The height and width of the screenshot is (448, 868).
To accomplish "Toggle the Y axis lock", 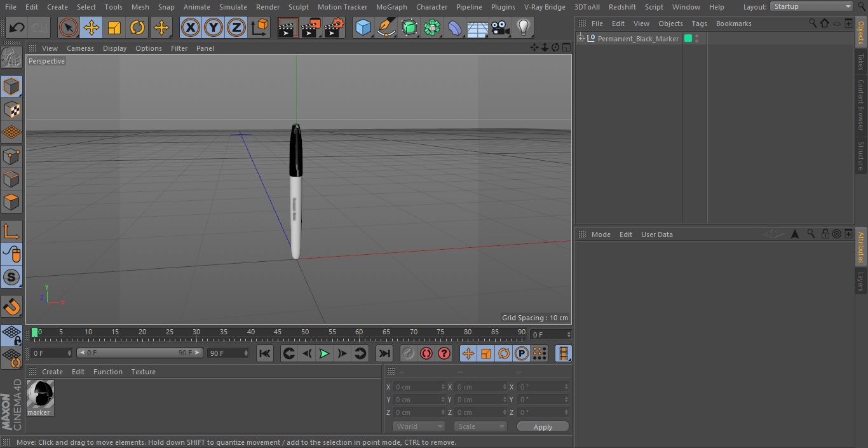I will point(214,27).
